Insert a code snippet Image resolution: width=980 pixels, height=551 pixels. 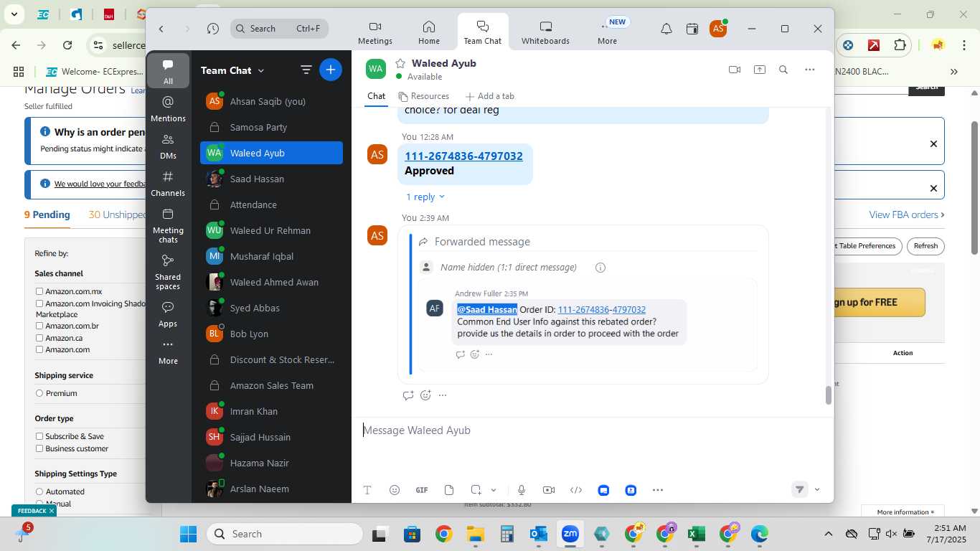576,490
